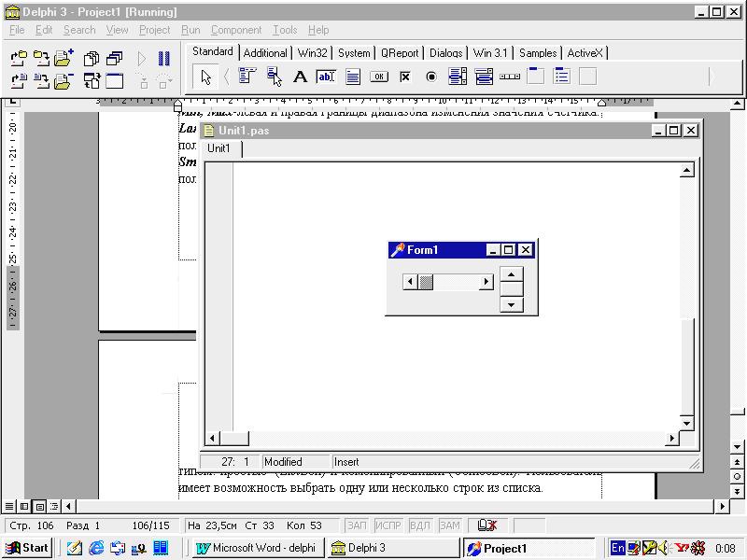The image size is (747, 560).
Task: Toggle ИСПР indicator in Word status bar
Action: [x=388, y=525]
